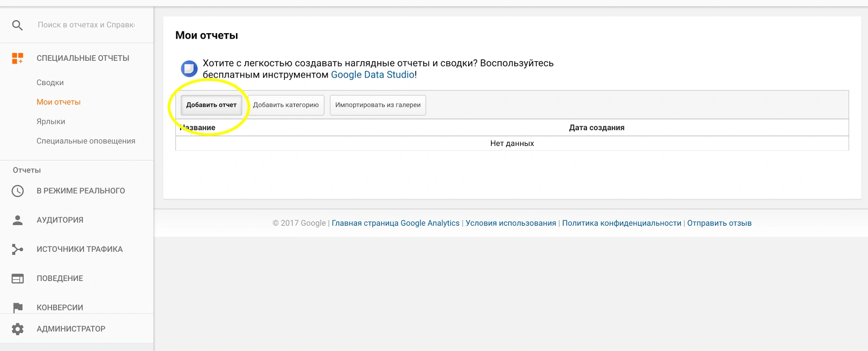The height and width of the screenshot is (351, 868).
Task: Focus the reports and help search field
Action: click(86, 25)
